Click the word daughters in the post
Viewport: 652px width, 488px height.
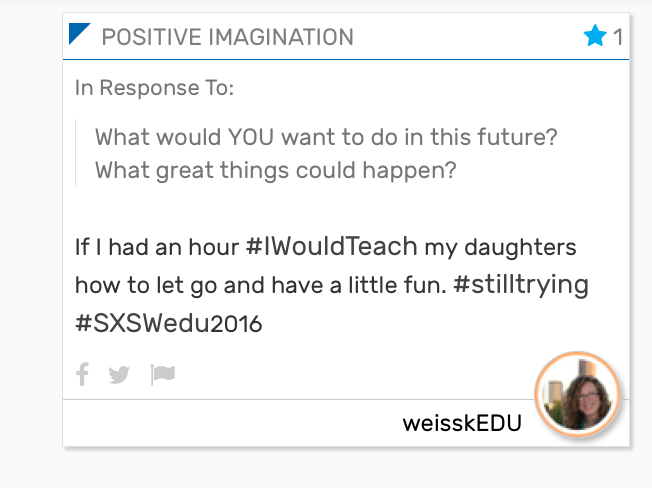pyautogui.click(x=520, y=247)
